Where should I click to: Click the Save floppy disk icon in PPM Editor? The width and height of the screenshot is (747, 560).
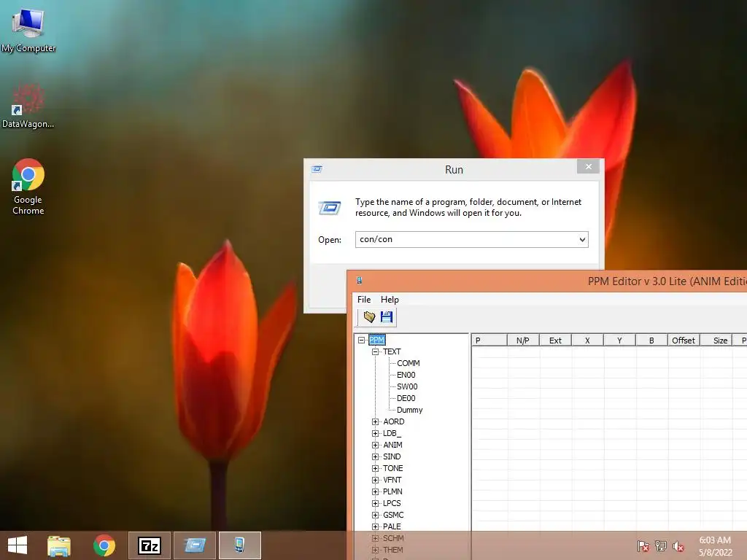coord(387,317)
